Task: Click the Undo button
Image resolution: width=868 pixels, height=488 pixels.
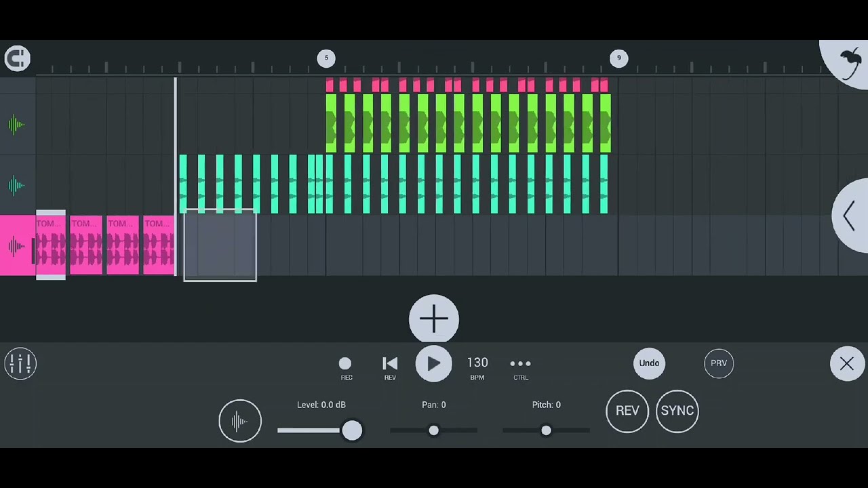Action: [649, 363]
